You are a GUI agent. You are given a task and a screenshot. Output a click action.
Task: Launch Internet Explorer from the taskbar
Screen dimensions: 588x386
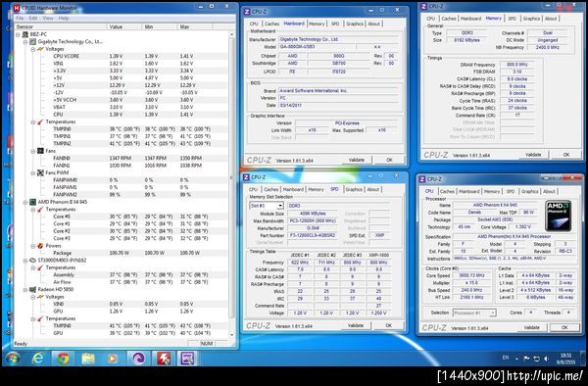tap(37, 359)
